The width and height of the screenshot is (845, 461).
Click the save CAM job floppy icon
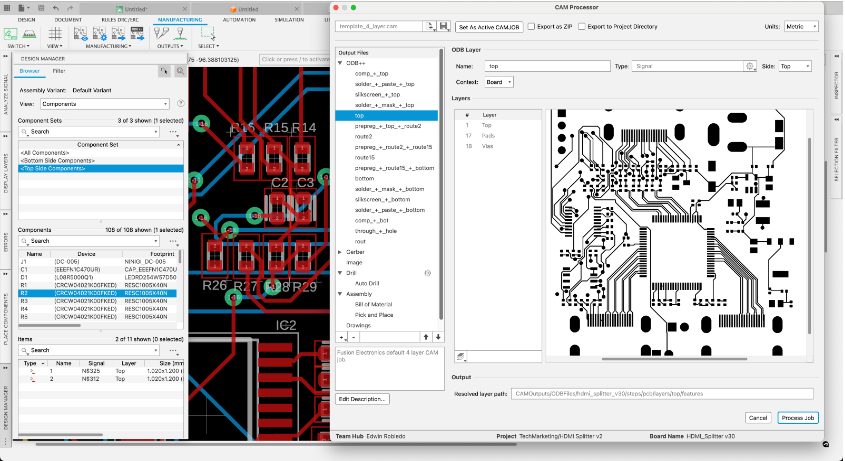pos(444,26)
